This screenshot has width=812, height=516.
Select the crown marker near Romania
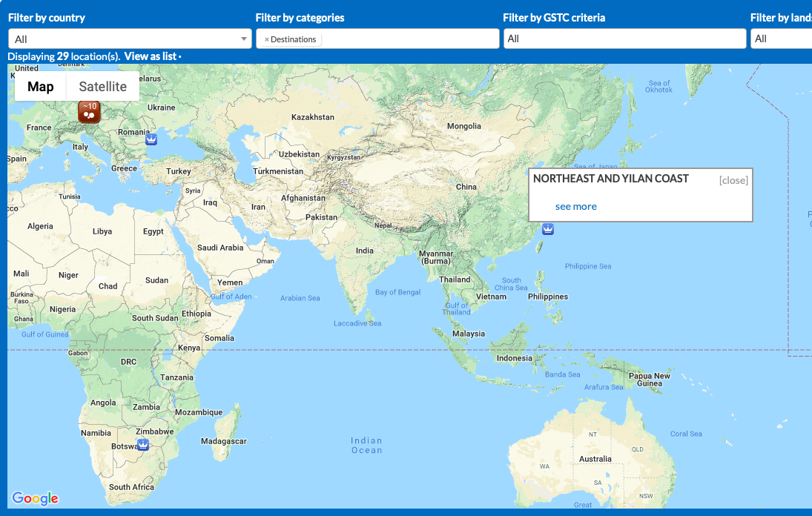151,139
